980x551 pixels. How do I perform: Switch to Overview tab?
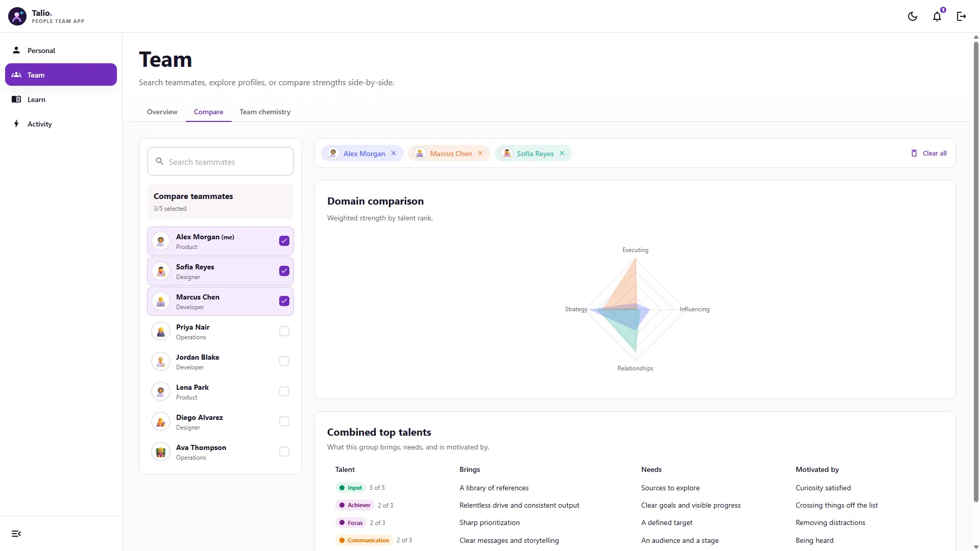coord(162,112)
